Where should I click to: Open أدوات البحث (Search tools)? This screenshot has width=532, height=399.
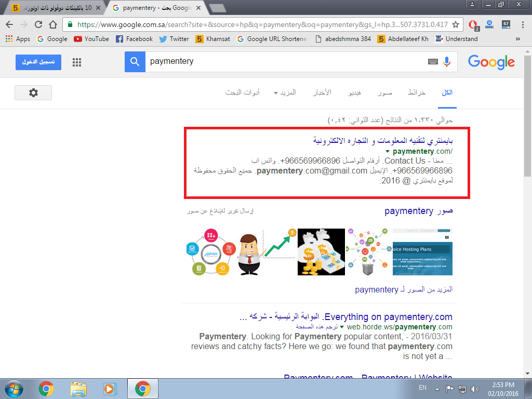click(243, 92)
